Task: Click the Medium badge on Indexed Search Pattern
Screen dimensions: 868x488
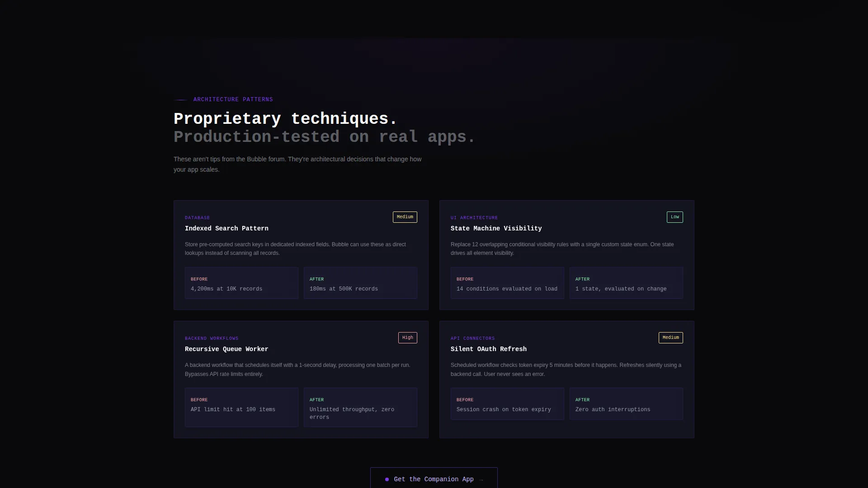Action: click(x=405, y=217)
